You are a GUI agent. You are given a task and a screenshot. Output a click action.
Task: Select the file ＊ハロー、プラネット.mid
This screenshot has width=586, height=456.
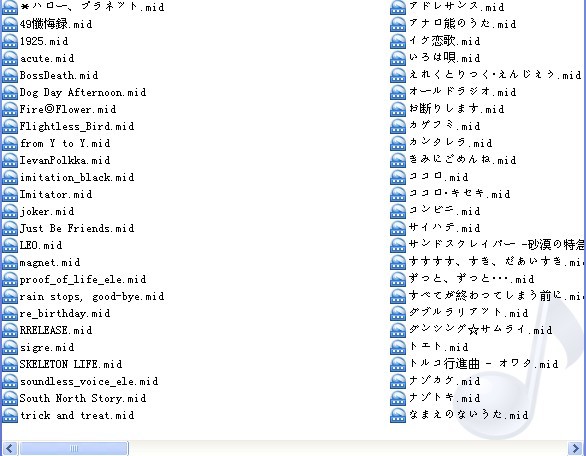[92, 7]
